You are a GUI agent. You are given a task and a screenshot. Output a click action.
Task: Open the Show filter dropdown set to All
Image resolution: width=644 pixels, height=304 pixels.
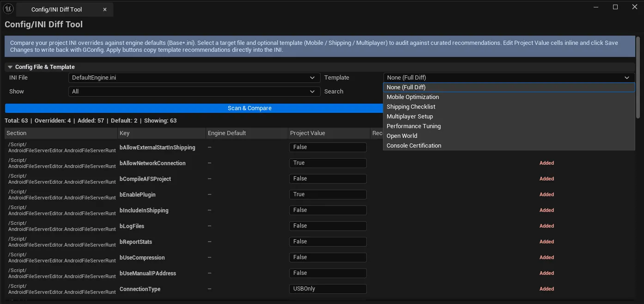194,91
